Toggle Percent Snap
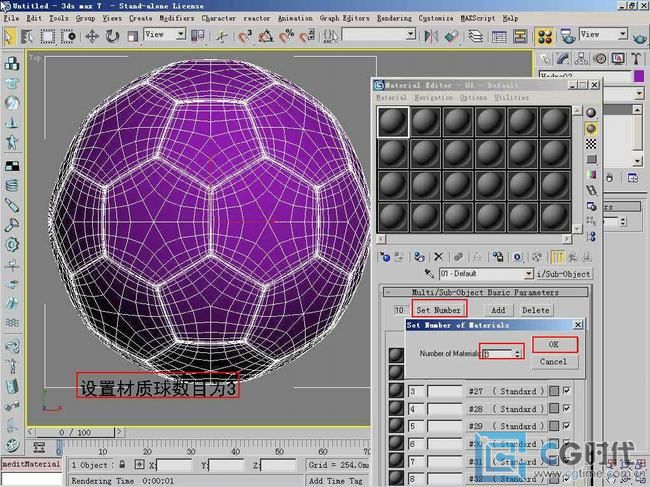The height and width of the screenshot is (487, 650). click(x=286, y=36)
